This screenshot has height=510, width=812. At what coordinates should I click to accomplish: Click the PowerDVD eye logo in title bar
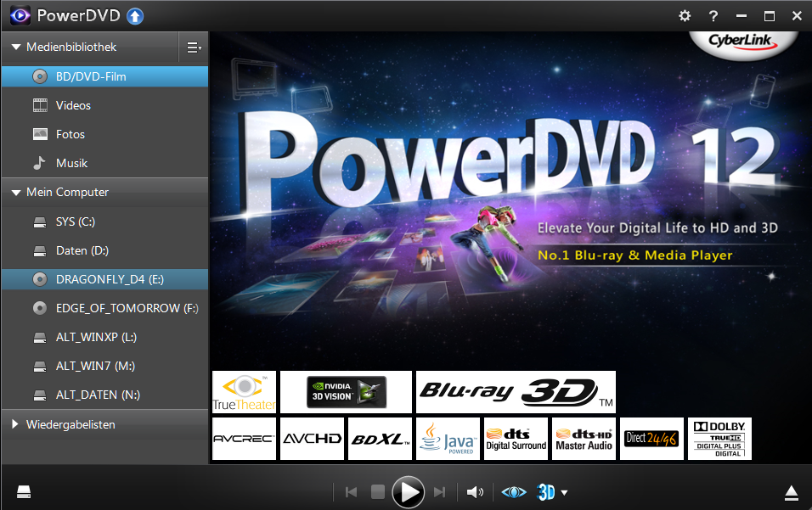(20, 15)
